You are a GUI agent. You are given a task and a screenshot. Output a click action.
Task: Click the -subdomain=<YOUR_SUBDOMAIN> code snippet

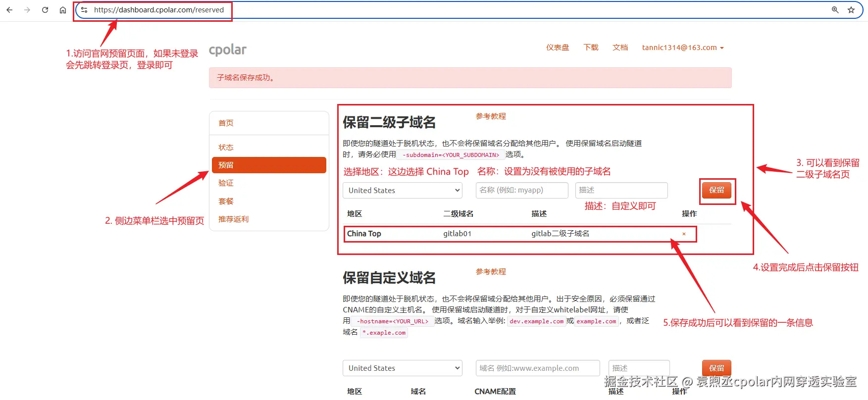[451, 155]
